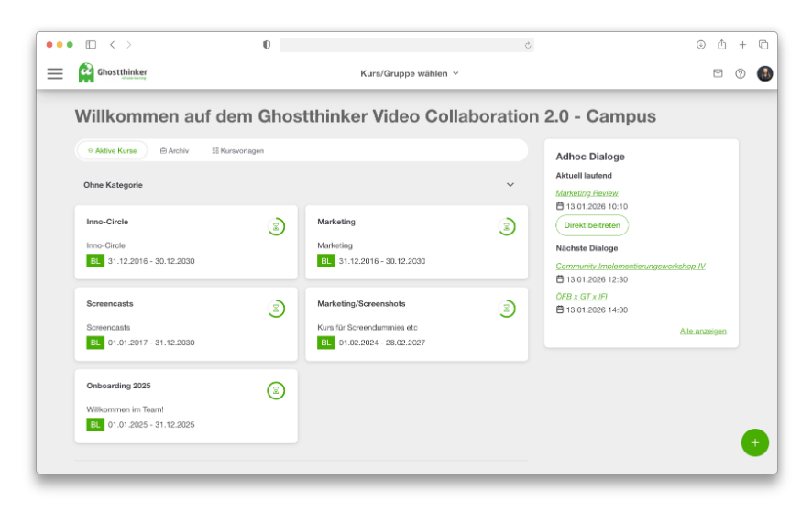Open a new tab with the plus icon
The width and height of the screenshot is (812, 512).
point(742,45)
